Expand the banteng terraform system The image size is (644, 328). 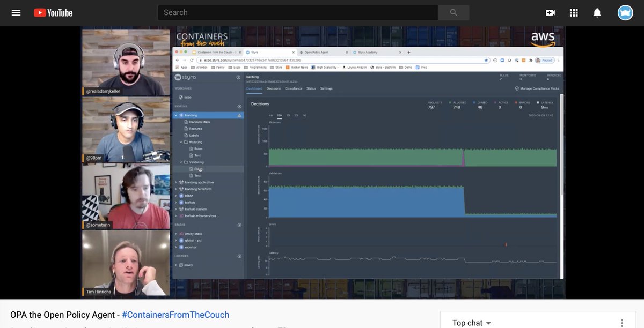(x=176, y=189)
